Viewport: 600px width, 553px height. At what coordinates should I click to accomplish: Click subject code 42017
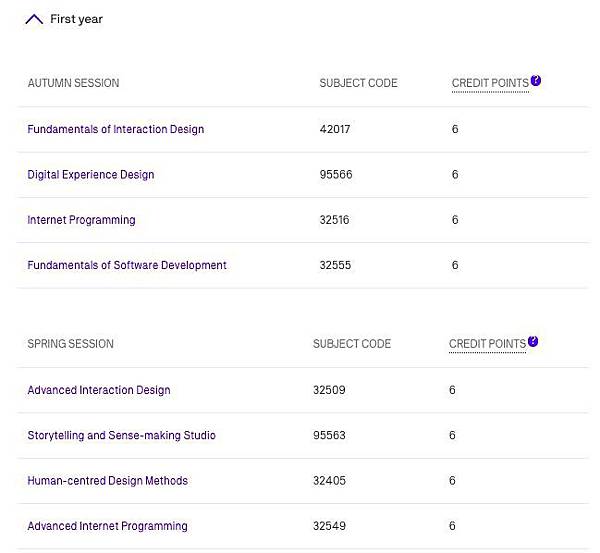pyautogui.click(x=335, y=129)
